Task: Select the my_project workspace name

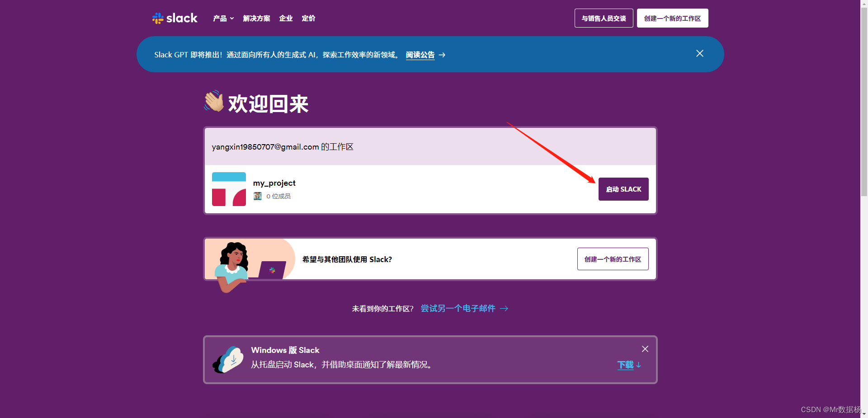Action: point(274,183)
